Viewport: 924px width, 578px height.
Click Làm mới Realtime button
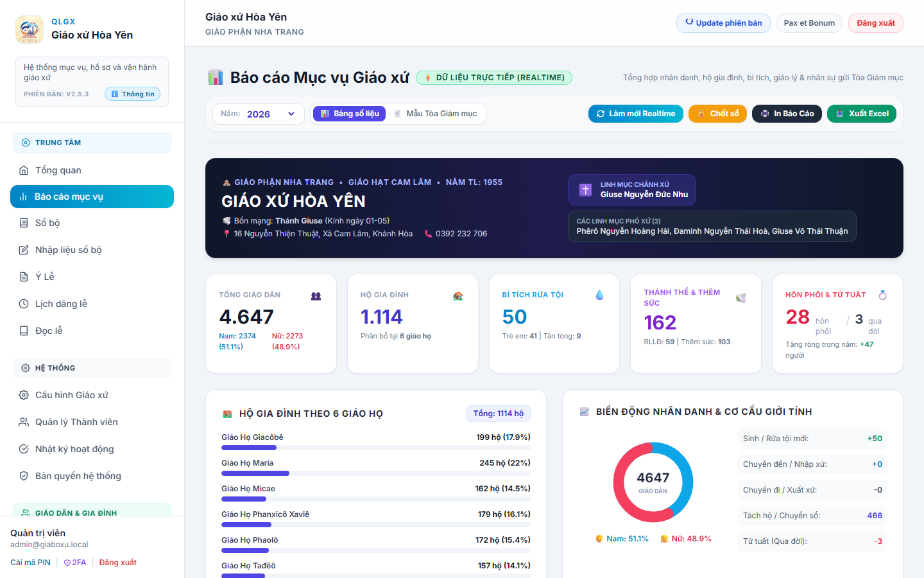[636, 114]
